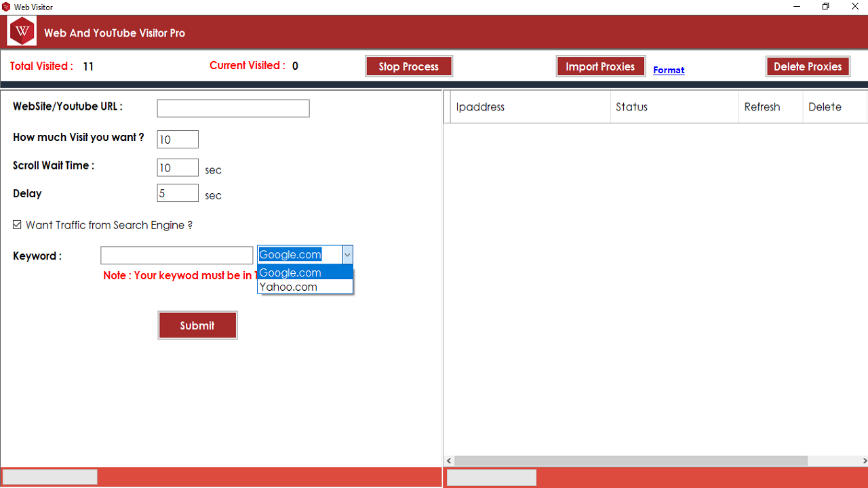Collapse the search engine dropdown arrow
The height and width of the screenshot is (488, 868).
point(347,255)
